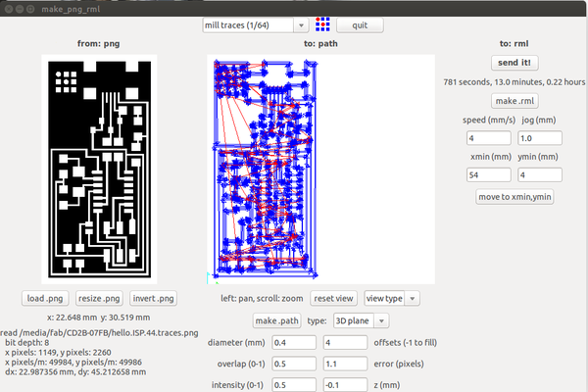Open the mill traces (1/64) process dropdown
Screen dimensions: 588x392
(x=256, y=25)
